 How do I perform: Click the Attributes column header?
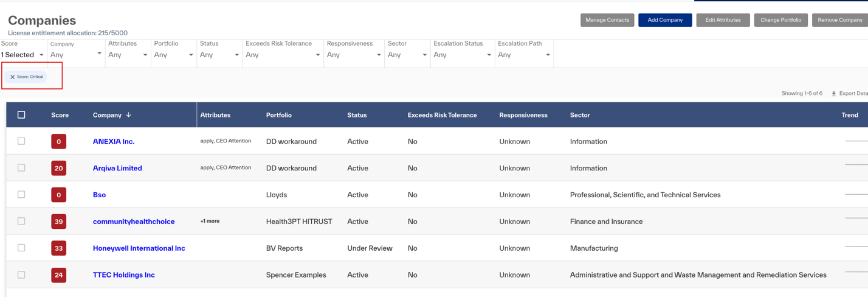pos(215,115)
